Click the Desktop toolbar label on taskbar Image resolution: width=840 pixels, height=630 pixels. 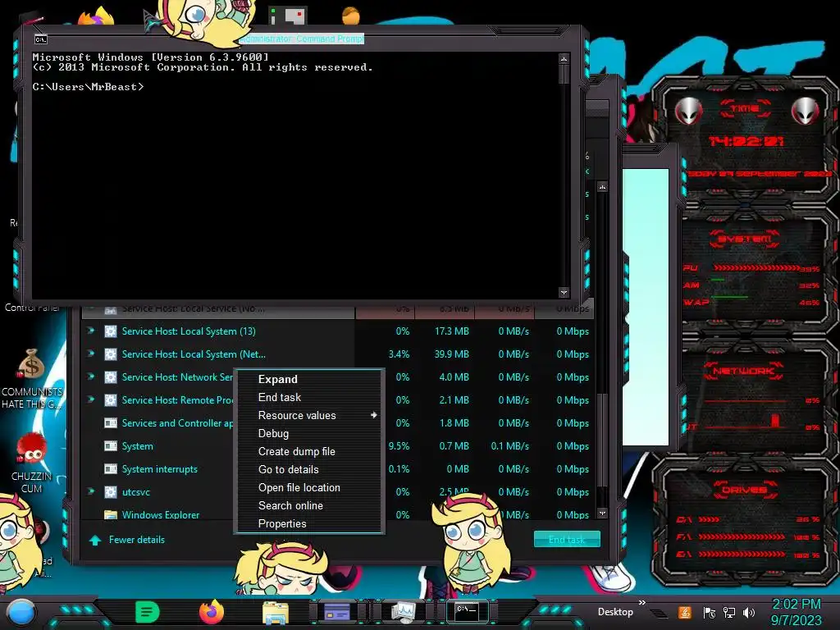coord(615,612)
